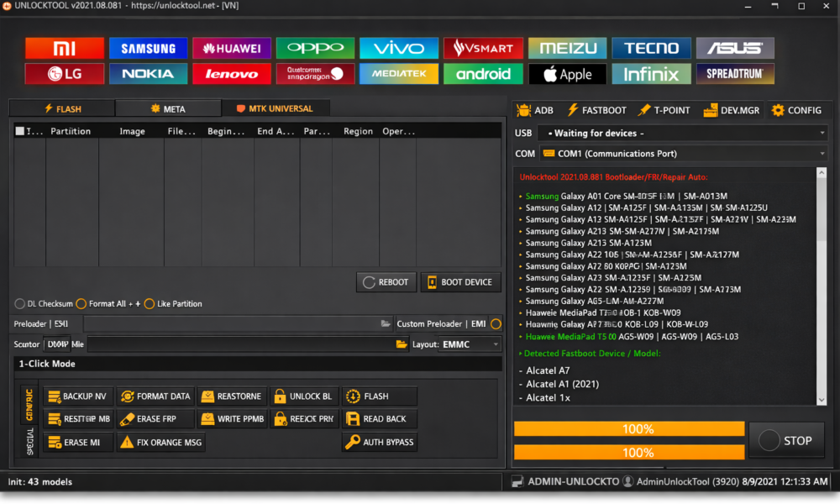Enable the DL Checksum radio option
The width and height of the screenshot is (840, 504).
coord(20,304)
